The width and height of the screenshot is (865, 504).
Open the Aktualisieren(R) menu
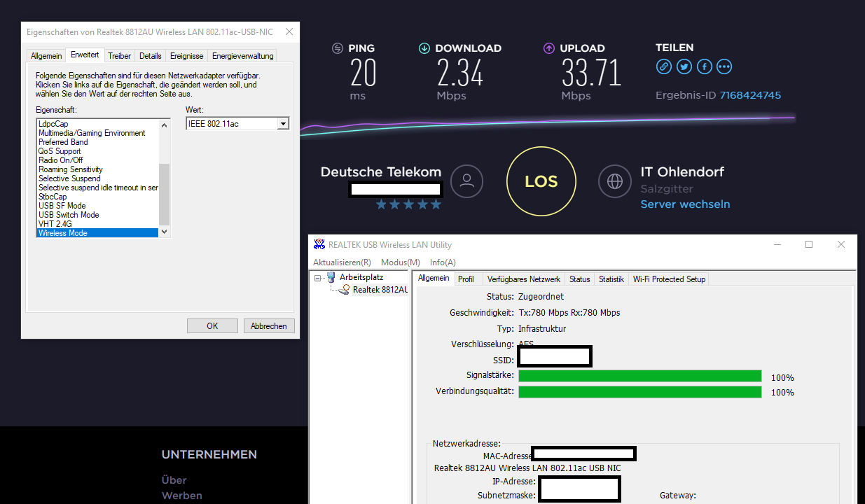(342, 262)
